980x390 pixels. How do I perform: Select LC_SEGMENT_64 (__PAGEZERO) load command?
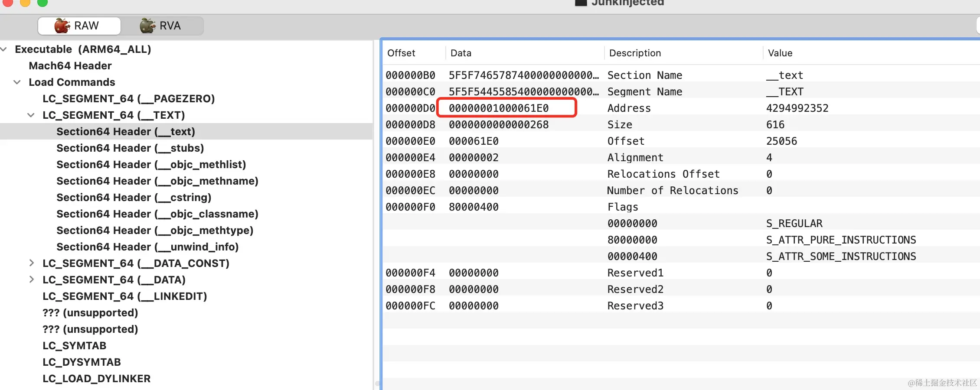click(129, 99)
